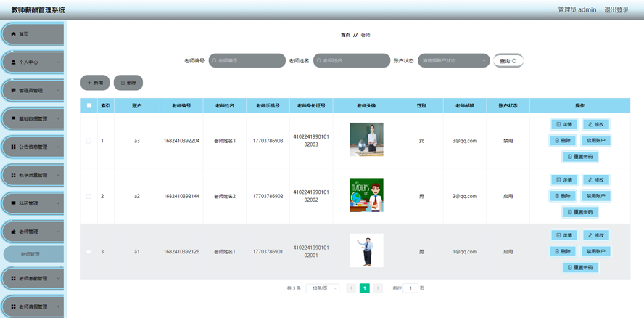Image resolution: width=644 pixels, height=318 pixels.
Task: Expand the 管理员管理 menu chevron
Action: click(58, 91)
